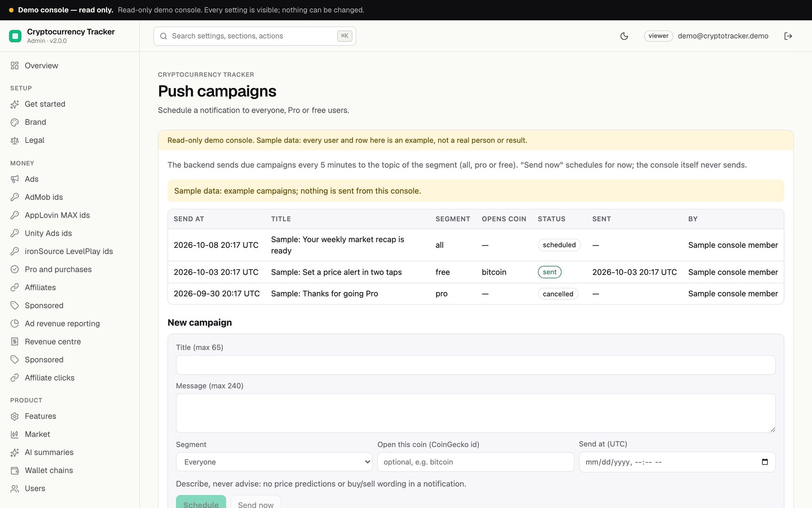Viewport: 812px width, 508px height.
Task: Click the Wallet chains wallet icon
Action: (15, 470)
